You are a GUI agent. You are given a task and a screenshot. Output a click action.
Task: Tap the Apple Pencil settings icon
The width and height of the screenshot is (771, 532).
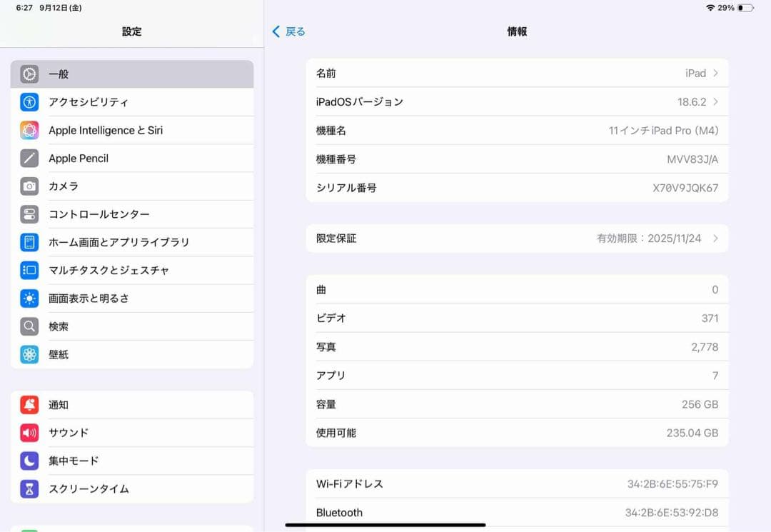pyautogui.click(x=29, y=158)
